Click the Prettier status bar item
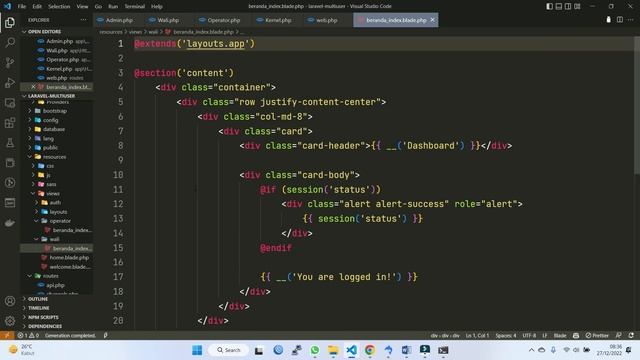This screenshot has height=360, width=640. click(597, 335)
